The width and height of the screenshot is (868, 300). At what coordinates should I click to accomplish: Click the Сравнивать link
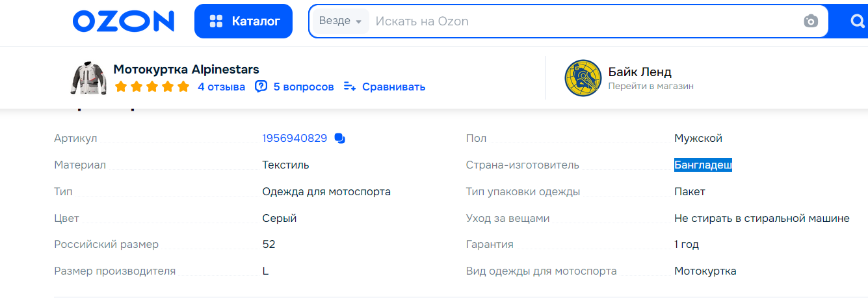tap(394, 87)
